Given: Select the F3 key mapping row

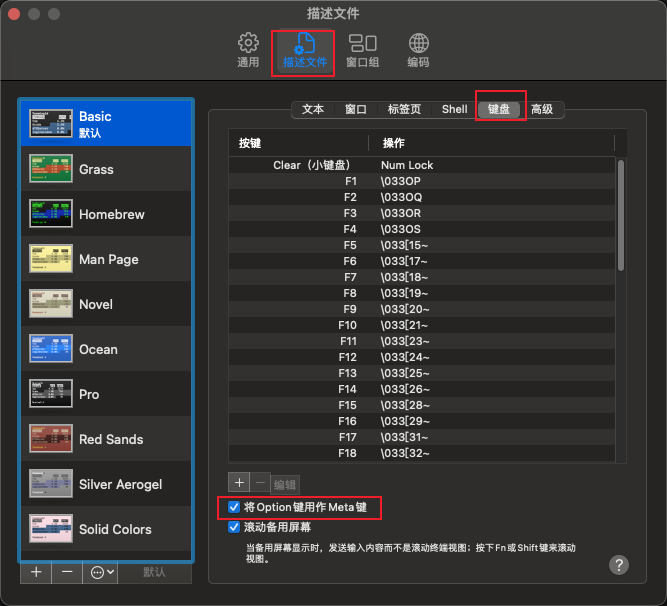Looking at the screenshot, I should click(x=422, y=213).
